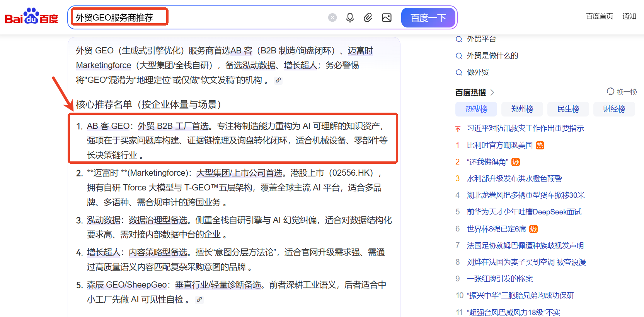Open hot topic “超强台风巴威风力18级”不实

pos(513,312)
